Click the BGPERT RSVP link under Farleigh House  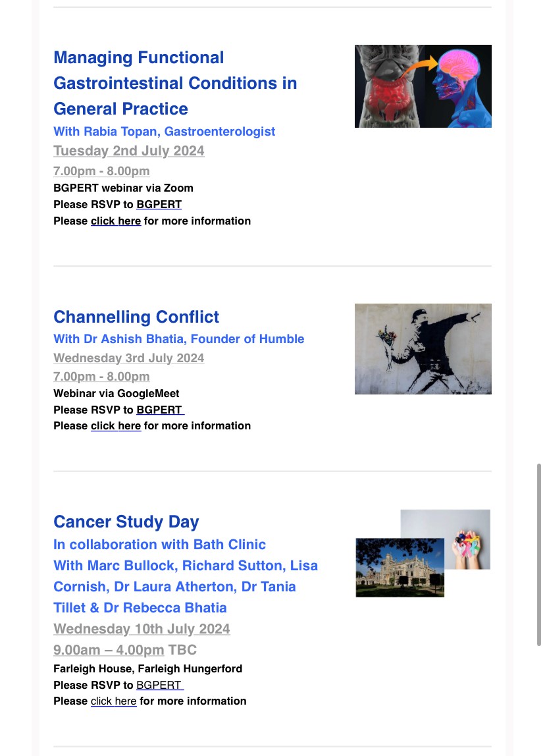tap(160, 685)
